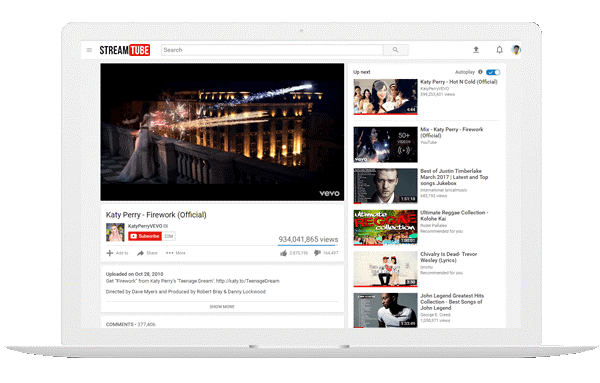The image size is (600, 383).
Task: Open the user profile avatar
Action: click(x=516, y=50)
